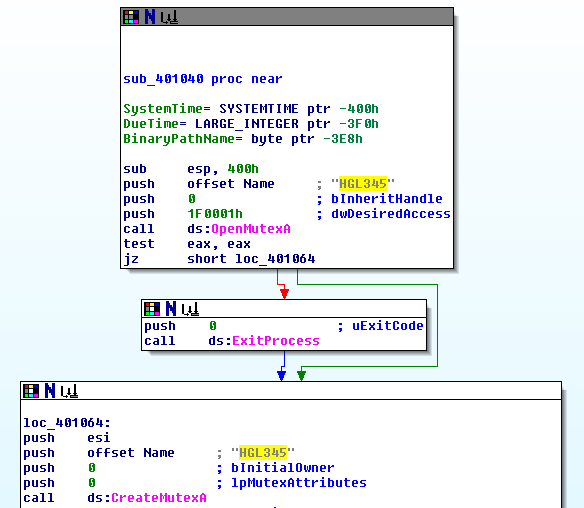584x508 pixels.
Task: Click 'call' mnemonic on the OpenMutexA line
Action: (139, 229)
